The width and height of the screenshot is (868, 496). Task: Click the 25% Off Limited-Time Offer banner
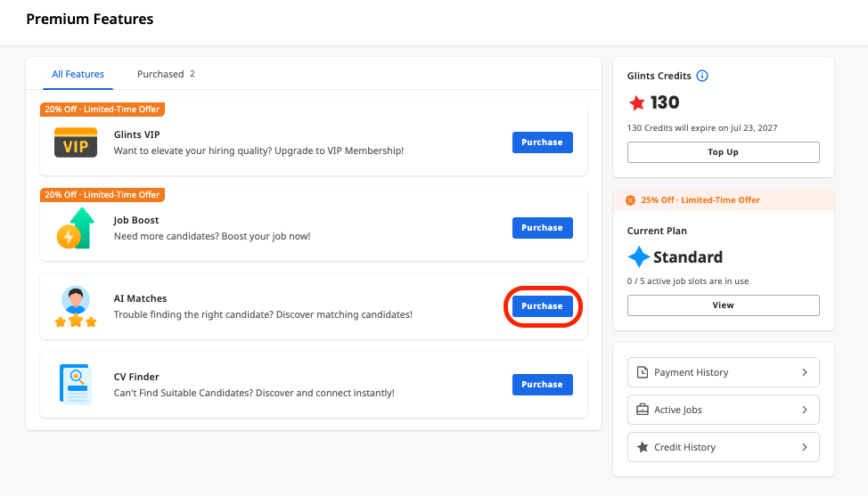click(x=723, y=200)
